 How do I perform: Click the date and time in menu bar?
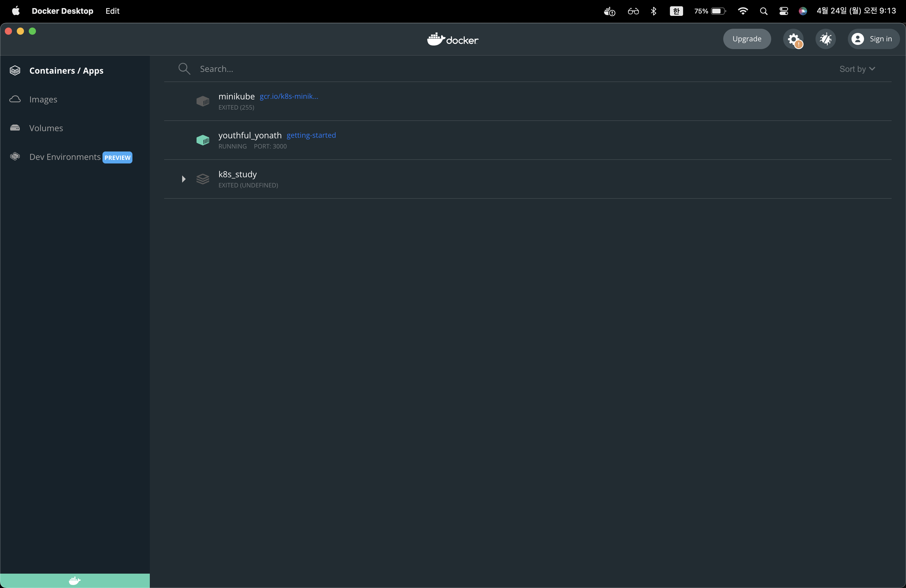click(x=856, y=11)
